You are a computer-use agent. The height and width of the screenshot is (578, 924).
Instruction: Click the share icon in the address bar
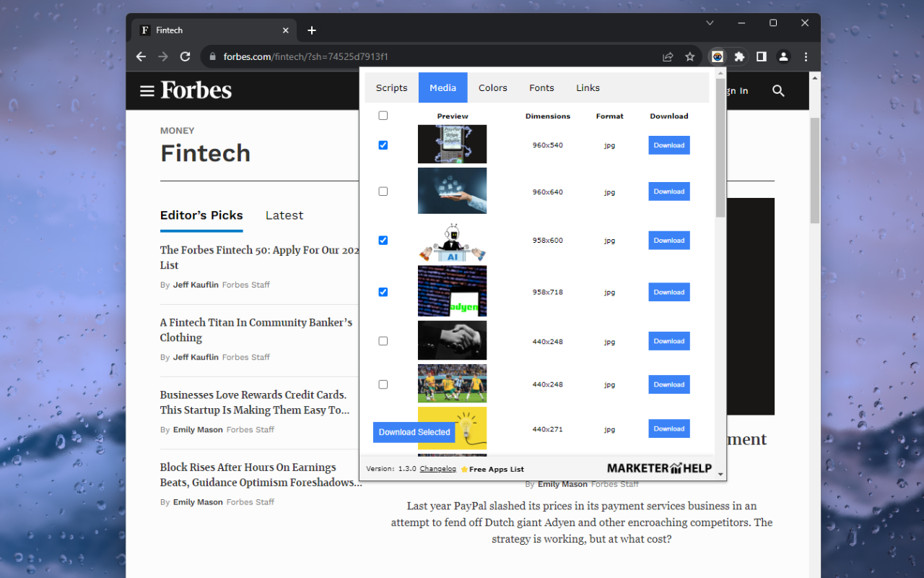(x=668, y=56)
